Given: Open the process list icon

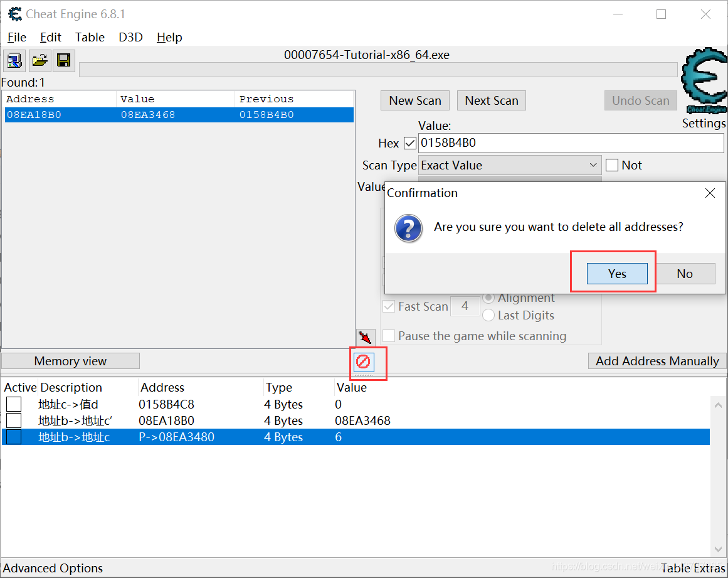Looking at the screenshot, I should tap(14, 60).
